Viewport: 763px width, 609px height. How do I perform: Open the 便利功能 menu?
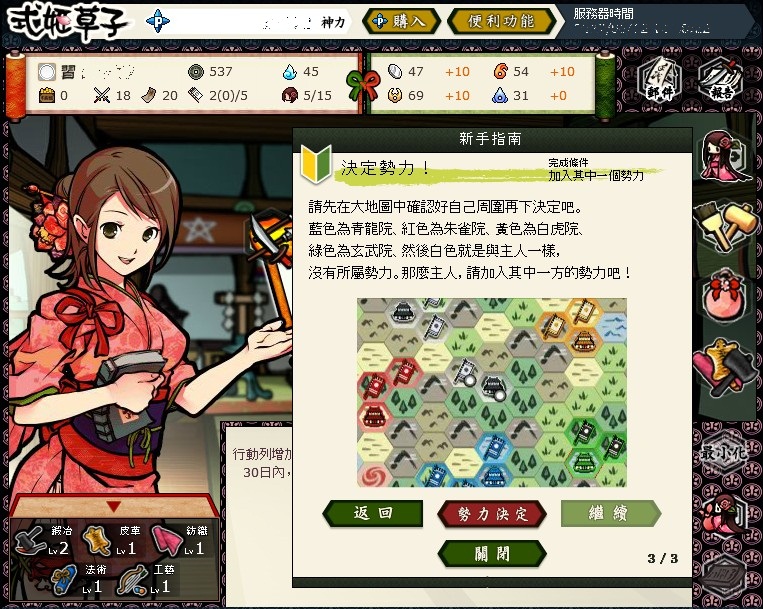[501, 21]
